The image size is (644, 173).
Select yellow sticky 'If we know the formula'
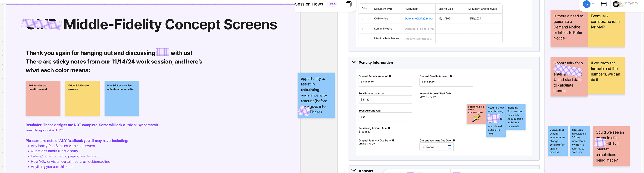[606, 76]
